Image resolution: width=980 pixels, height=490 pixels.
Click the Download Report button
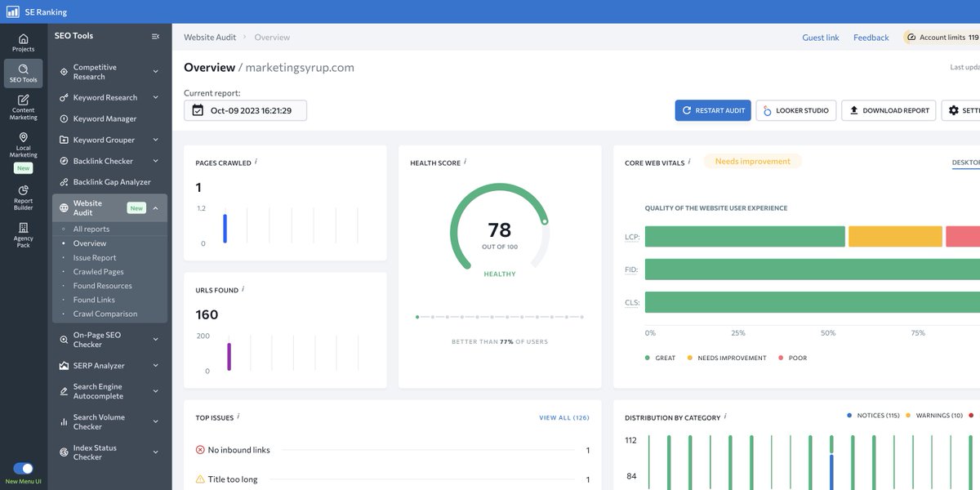pyautogui.click(x=889, y=110)
